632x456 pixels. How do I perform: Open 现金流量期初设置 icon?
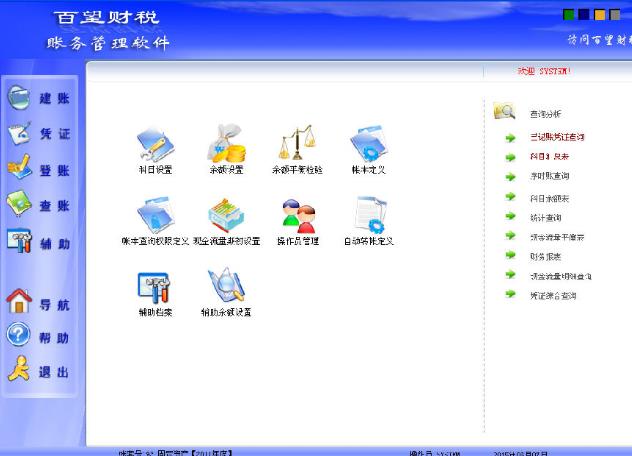click(x=226, y=217)
